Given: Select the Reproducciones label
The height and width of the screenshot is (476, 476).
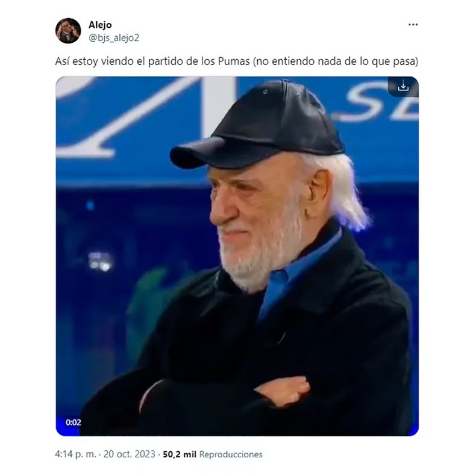Looking at the screenshot, I should point(231,454).
